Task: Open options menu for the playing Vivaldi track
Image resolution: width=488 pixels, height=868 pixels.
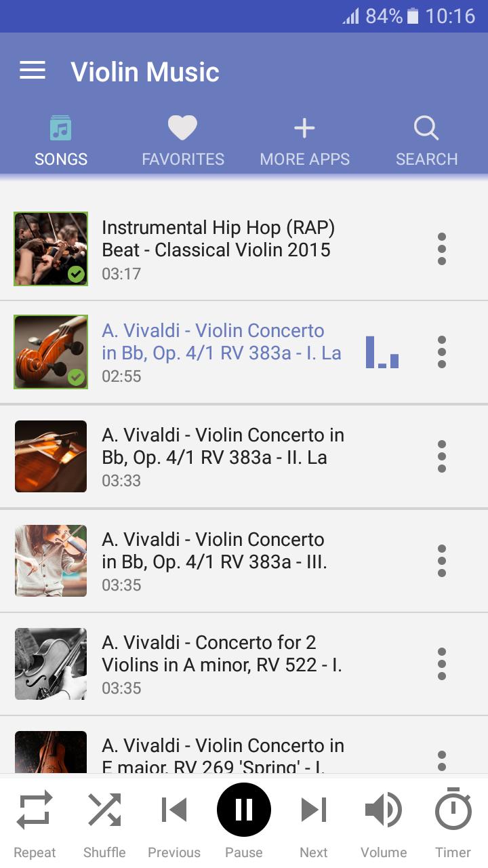Action: [442, 352]
